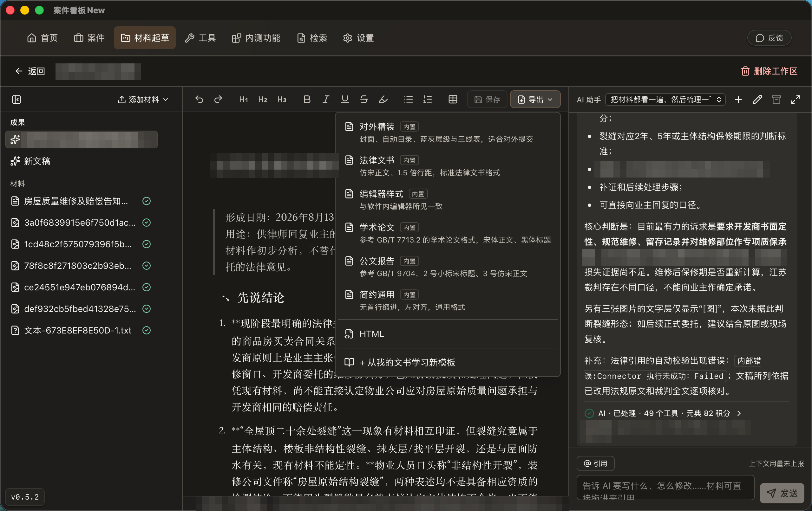This screenshot has width=812, height=511.
Task: Toggle the 导出 export dropdown
Action: [535, 100]
